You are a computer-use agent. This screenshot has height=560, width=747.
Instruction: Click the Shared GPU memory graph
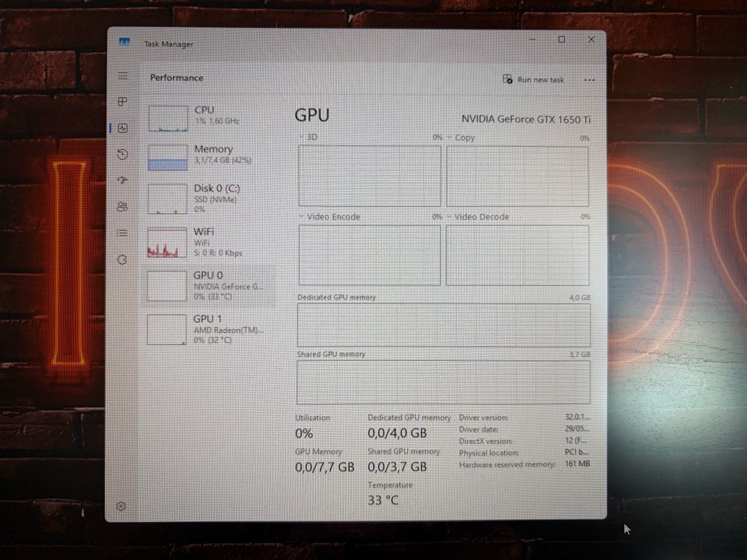point(443,382)
